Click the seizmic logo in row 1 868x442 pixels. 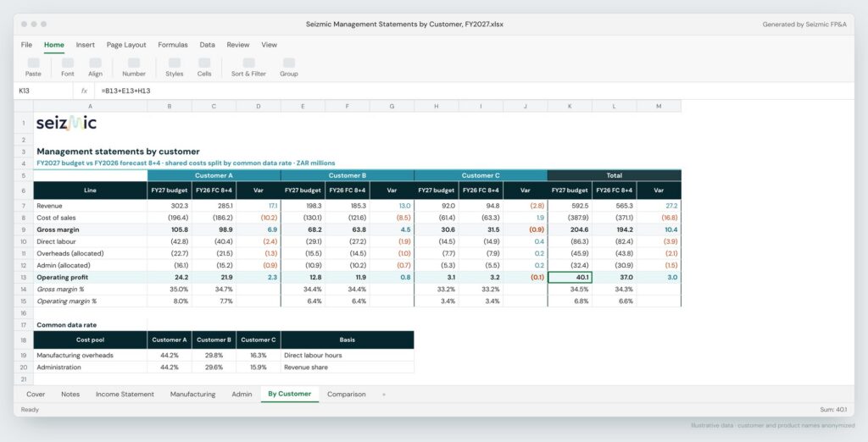66,123
